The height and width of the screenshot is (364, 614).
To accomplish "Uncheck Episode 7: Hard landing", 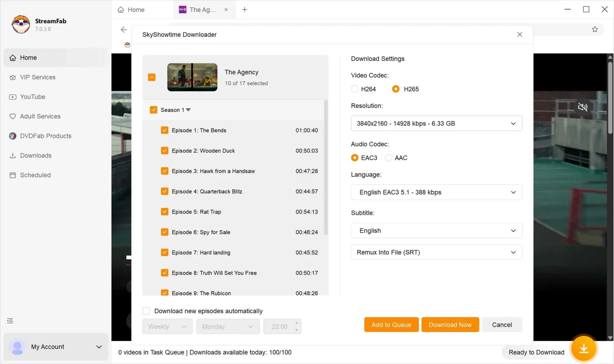I will click(165, 252).
